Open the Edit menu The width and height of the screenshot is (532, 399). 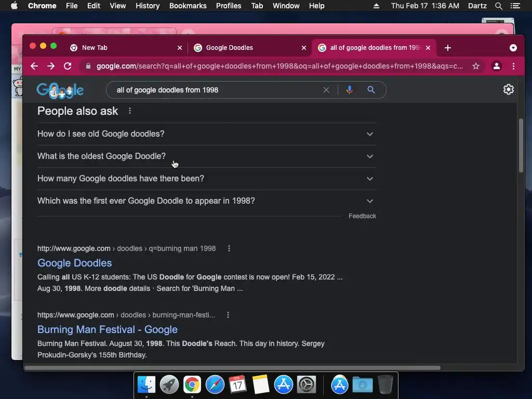coord(94,6)
